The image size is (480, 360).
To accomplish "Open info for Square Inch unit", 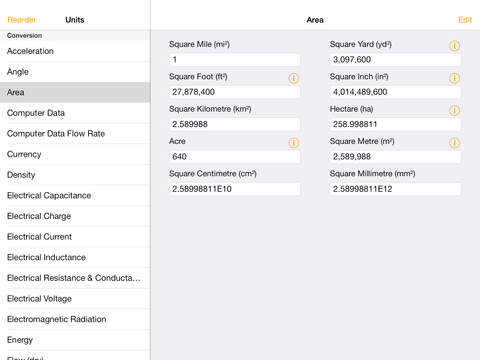I will click(x=454, y=78).
